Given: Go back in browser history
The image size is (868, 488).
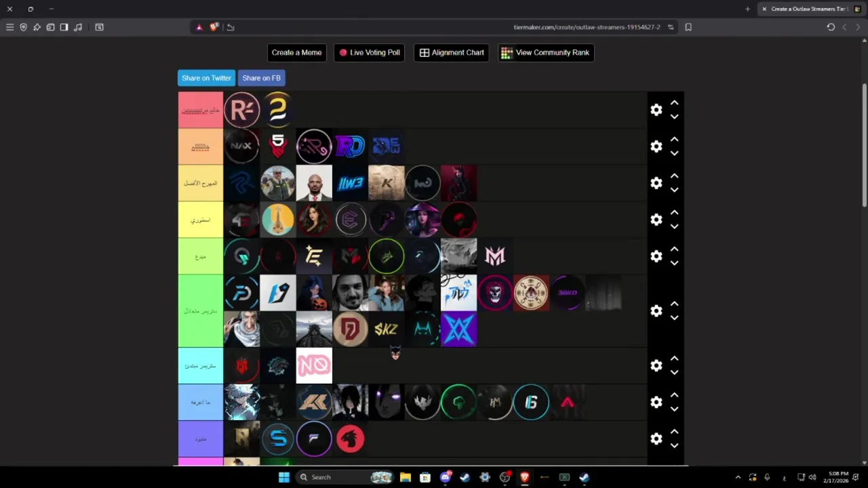Looking at the screenshot, I should tap(844, 27).
